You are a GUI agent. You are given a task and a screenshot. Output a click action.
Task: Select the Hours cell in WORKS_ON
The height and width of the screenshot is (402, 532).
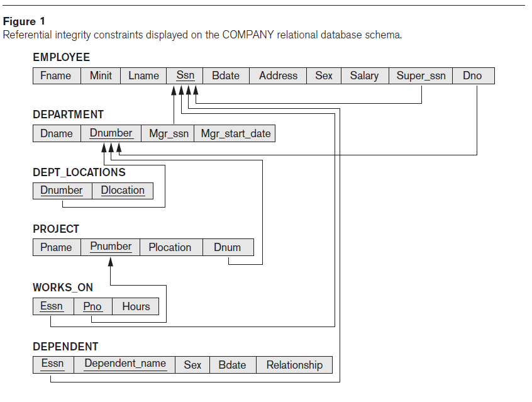135,306
